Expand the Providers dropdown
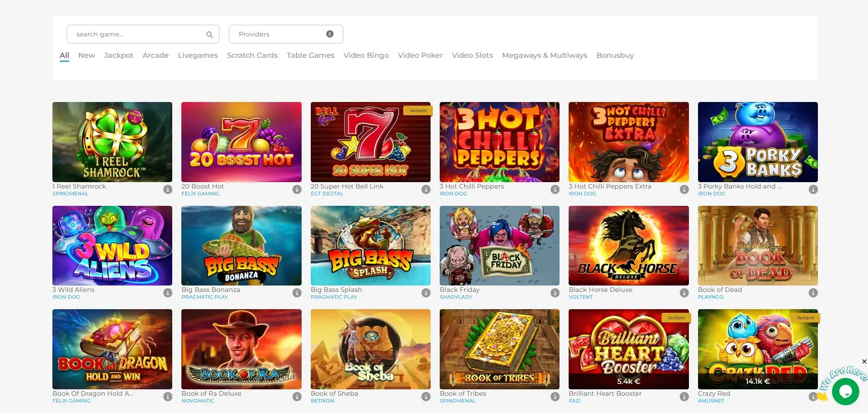This screenshot has width=868, height=413. point(286,34)
